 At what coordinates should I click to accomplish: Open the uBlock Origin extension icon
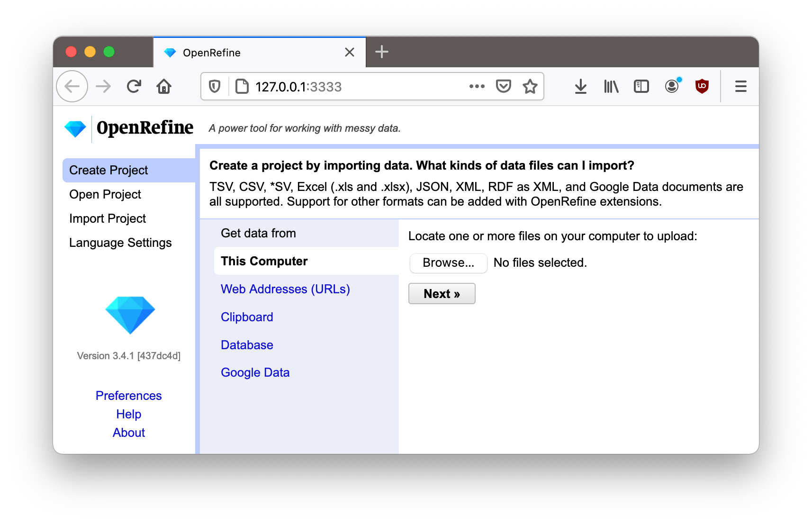click(702, 86)
